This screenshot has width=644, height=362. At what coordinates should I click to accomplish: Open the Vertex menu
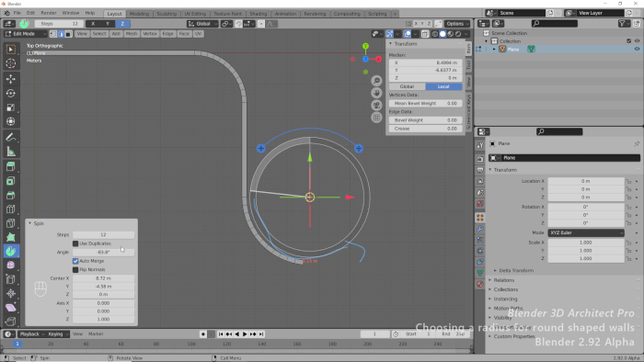click(x=150, y=34)
